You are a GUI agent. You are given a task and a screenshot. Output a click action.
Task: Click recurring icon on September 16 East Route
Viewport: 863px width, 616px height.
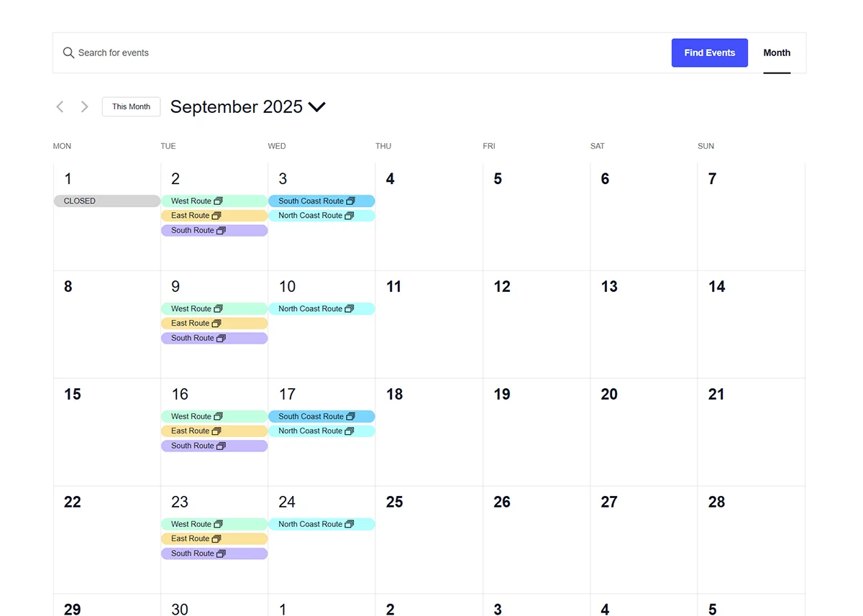coord(216,431)
